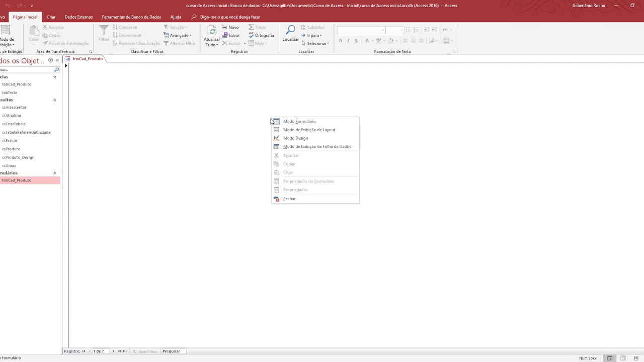Screen dimensions: 644x362
Task: Open the Ir para dropdown
Action: pos(311,36)
